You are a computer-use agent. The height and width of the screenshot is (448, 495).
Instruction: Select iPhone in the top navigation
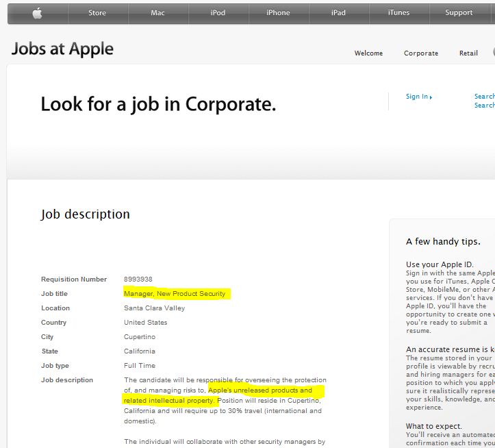pyautogui.click(x=278, y=13)
